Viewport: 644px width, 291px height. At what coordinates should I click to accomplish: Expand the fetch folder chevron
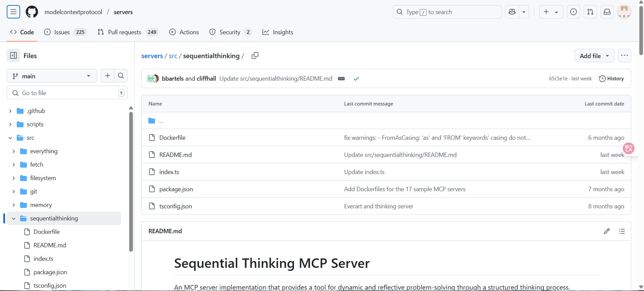13,165
